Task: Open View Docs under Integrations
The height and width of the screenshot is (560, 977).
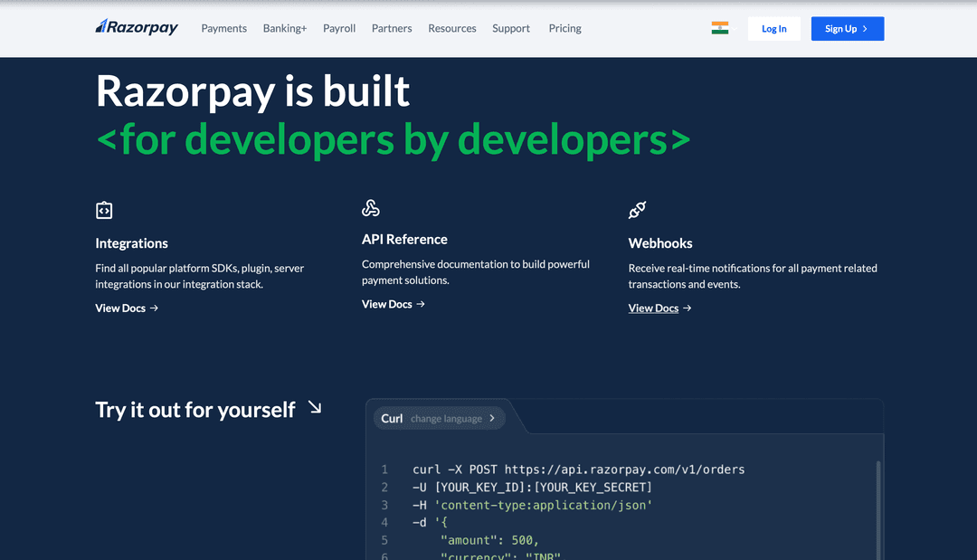Action: coord(127,308)
